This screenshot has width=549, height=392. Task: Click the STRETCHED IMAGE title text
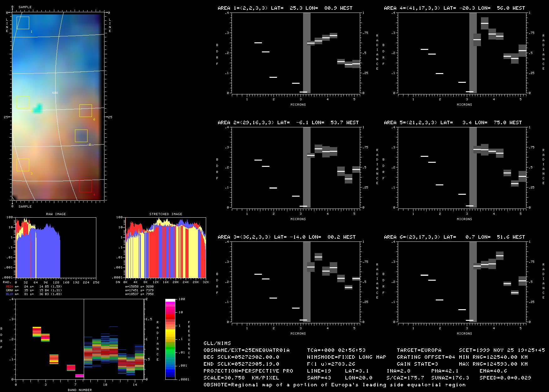pos(166,214)
